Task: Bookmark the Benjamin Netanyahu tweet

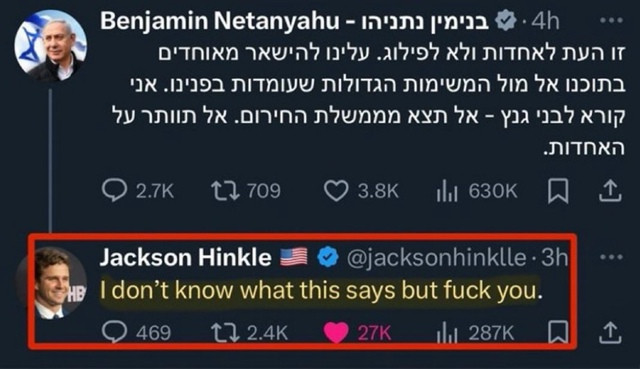Action: tap(558, 191)
